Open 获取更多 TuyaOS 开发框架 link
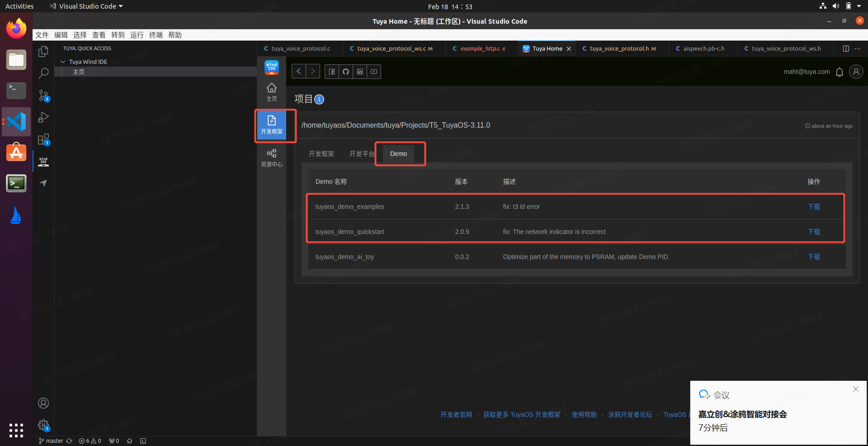This screenshot has height=446, width=868. click(522, 415)
